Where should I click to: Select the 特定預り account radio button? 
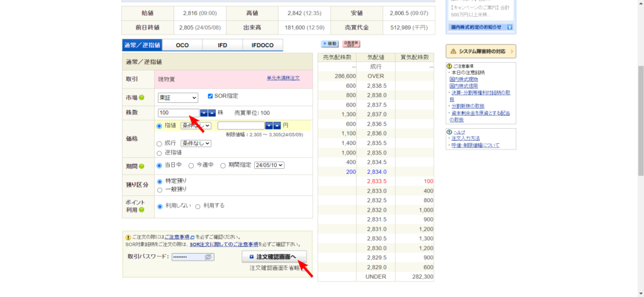160,181
